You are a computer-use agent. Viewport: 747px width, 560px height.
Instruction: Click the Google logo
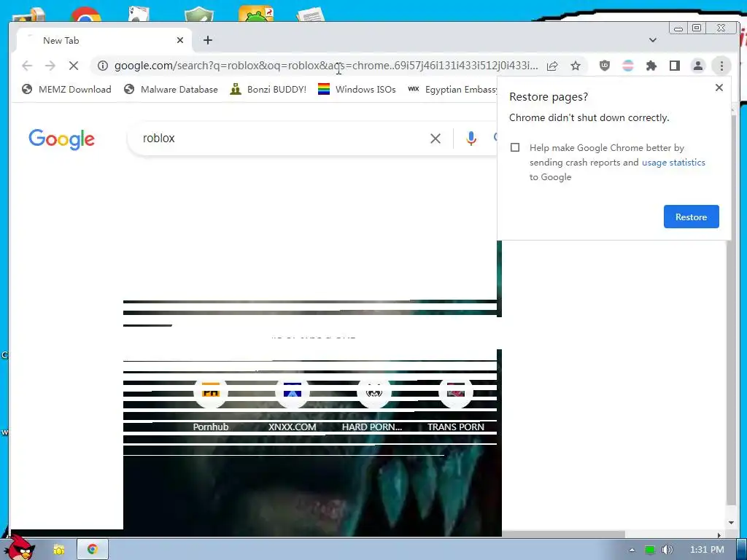(61, 139)
